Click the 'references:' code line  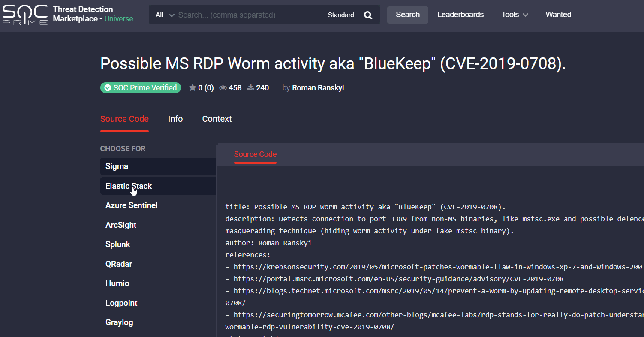point(248,255)
